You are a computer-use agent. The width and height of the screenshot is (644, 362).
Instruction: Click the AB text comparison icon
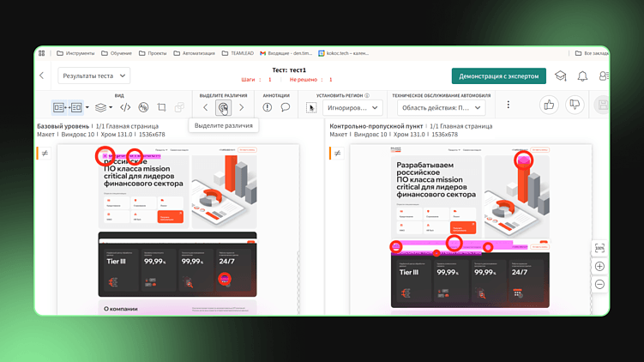pos(143,107)
